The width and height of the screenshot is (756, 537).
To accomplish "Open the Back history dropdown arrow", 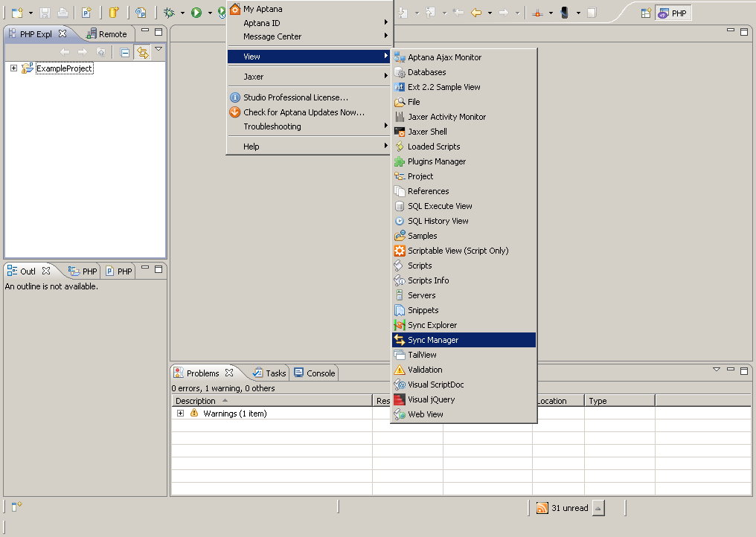I will tap(490, 13).
